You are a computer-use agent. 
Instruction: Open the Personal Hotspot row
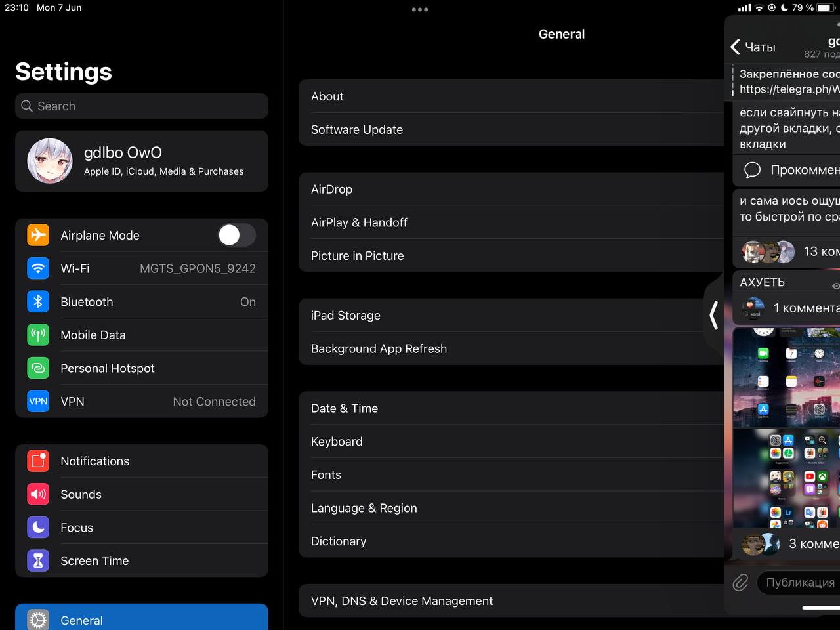tap(142, 368)
